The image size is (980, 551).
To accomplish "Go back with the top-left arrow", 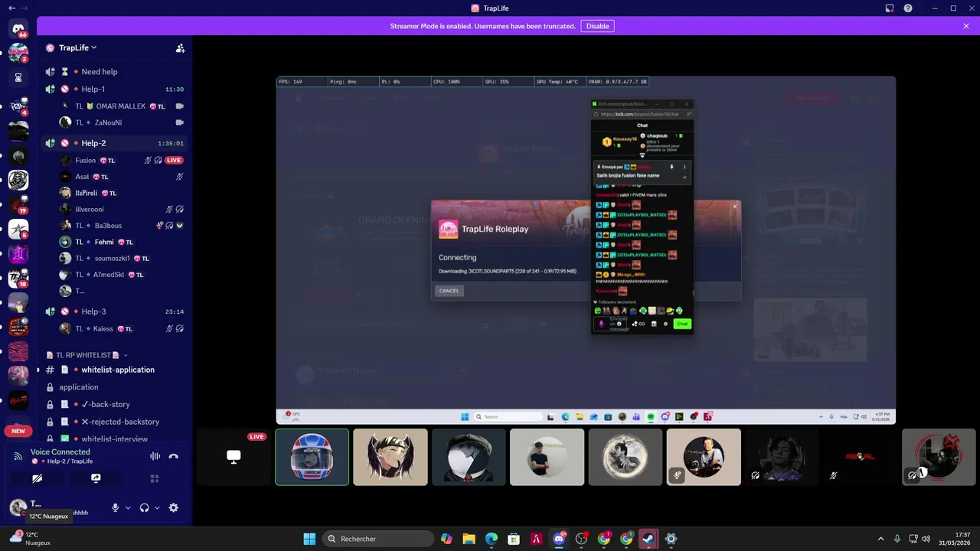I will coord(11,8).
